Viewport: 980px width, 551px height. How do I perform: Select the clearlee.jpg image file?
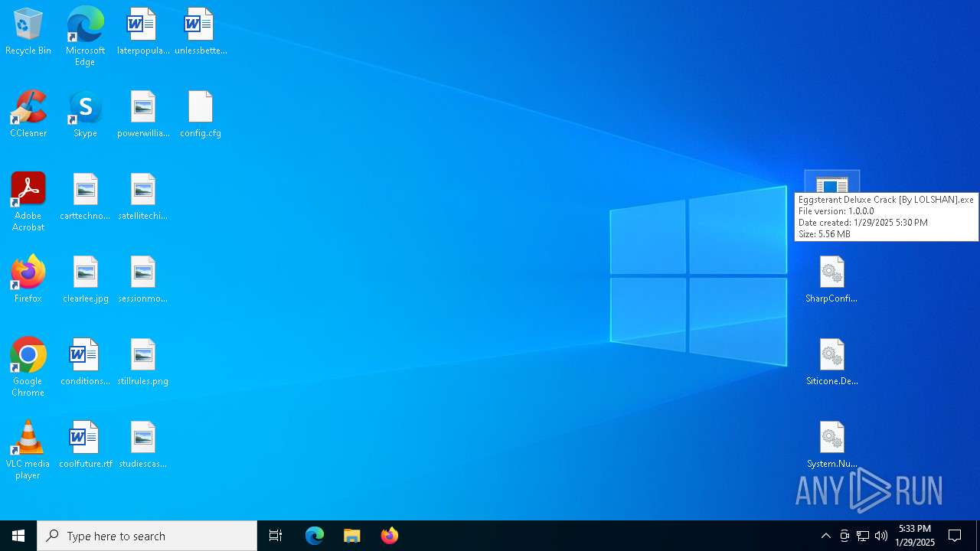(85, 279)
